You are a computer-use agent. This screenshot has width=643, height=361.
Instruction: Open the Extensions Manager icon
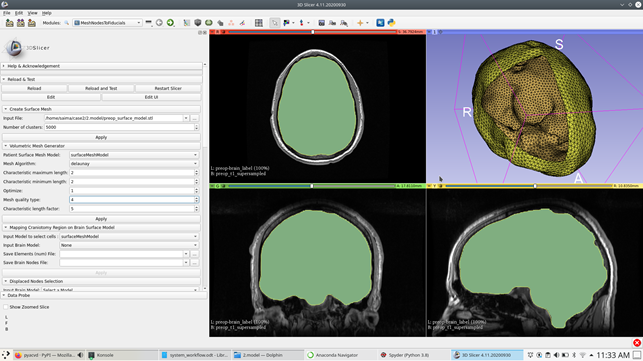pos(380,23)
